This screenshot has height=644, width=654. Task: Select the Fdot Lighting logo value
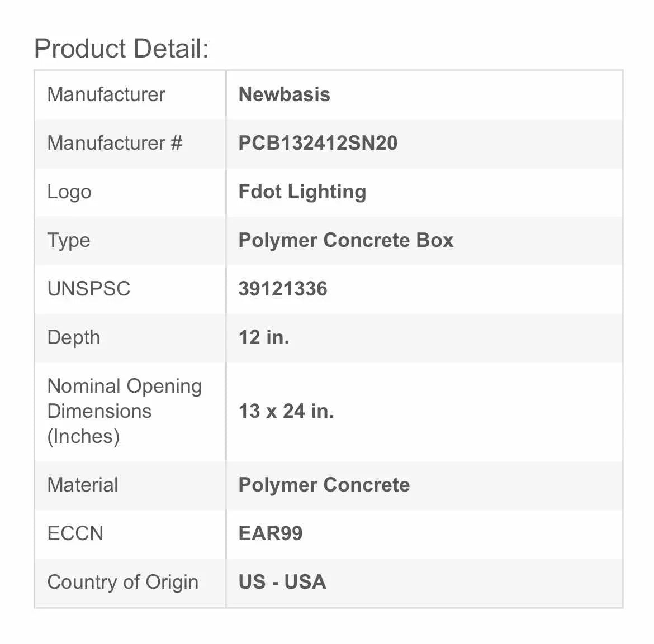click(x=302, y=192)
